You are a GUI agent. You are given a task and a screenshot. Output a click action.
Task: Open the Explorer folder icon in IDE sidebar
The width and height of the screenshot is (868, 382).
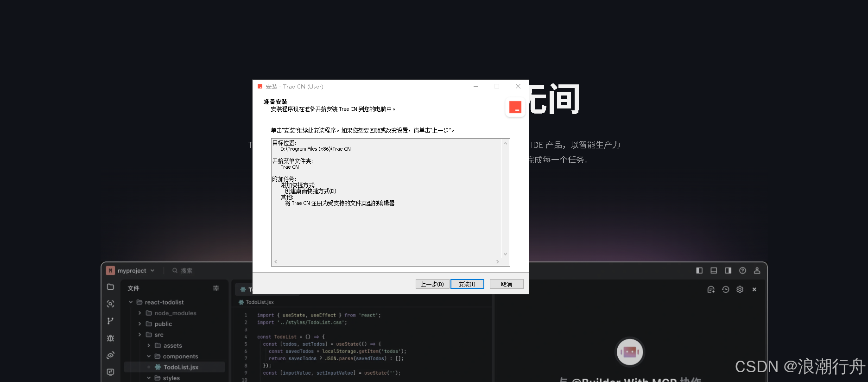[110, 287]
